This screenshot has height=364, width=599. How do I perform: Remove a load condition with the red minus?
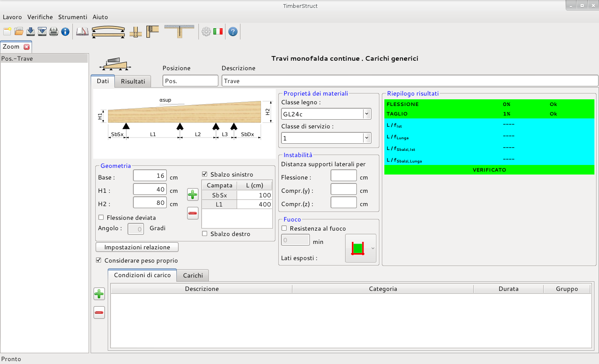click(x=99, y=312)
